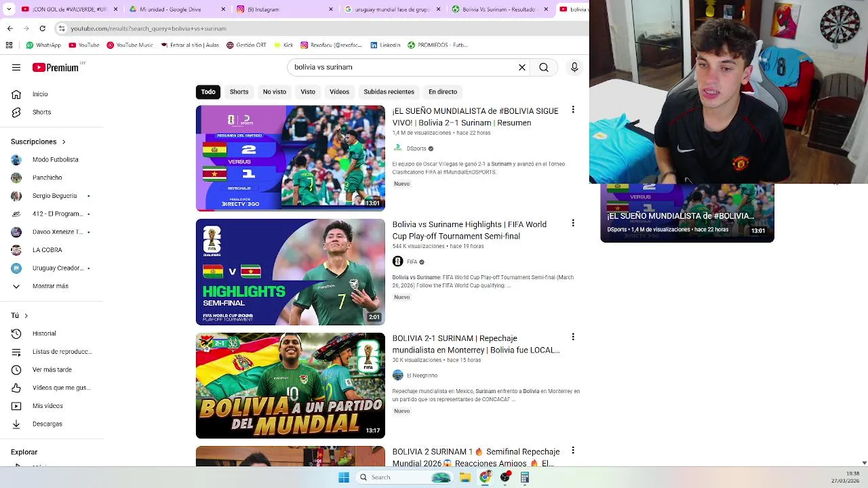Open the YouTube hamburger guide menu
868x488 pixels.
pyautogui.click(x=16, y=67)
